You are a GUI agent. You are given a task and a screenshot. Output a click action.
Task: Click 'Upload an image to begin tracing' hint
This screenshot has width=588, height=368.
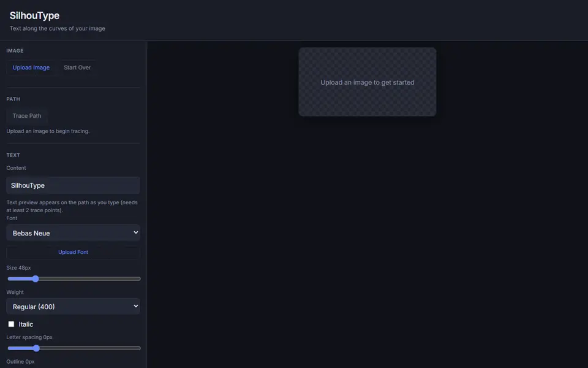(48, 131)
